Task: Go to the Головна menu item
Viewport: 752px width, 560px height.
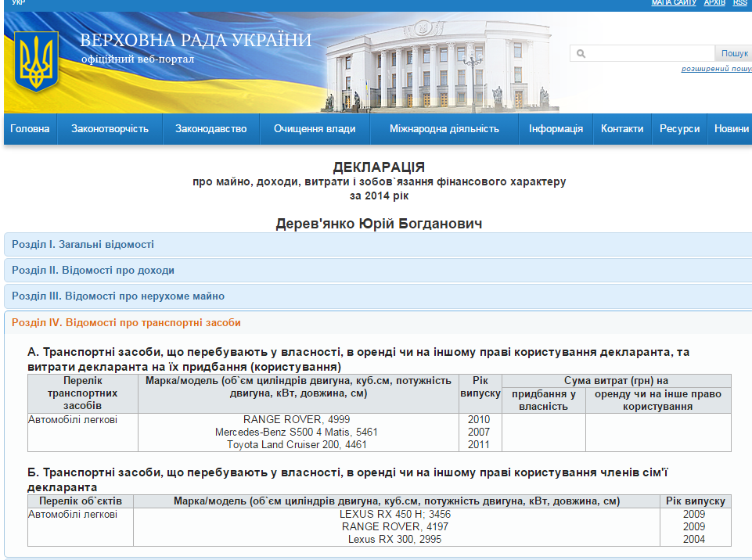Action: 30,129
